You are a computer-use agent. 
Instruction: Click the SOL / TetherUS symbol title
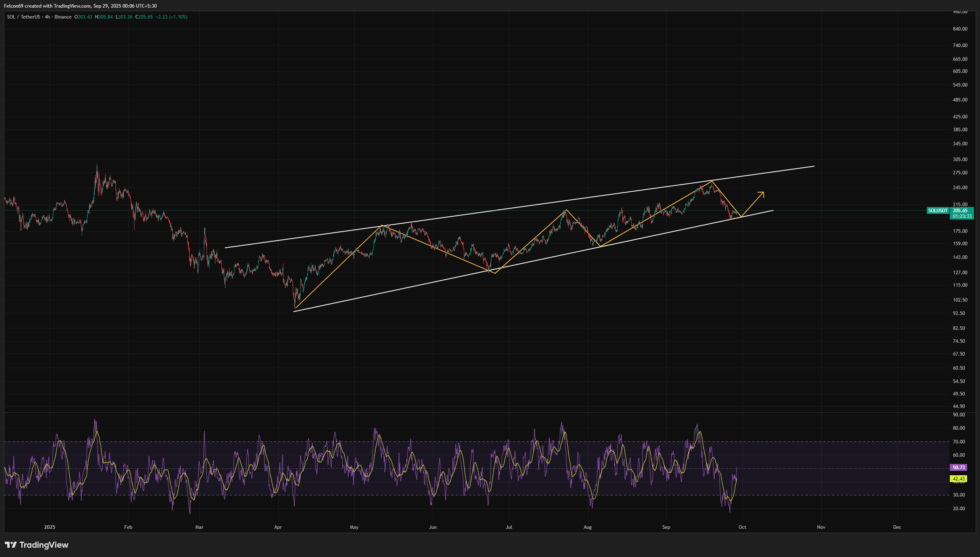(x=23, y=17)
